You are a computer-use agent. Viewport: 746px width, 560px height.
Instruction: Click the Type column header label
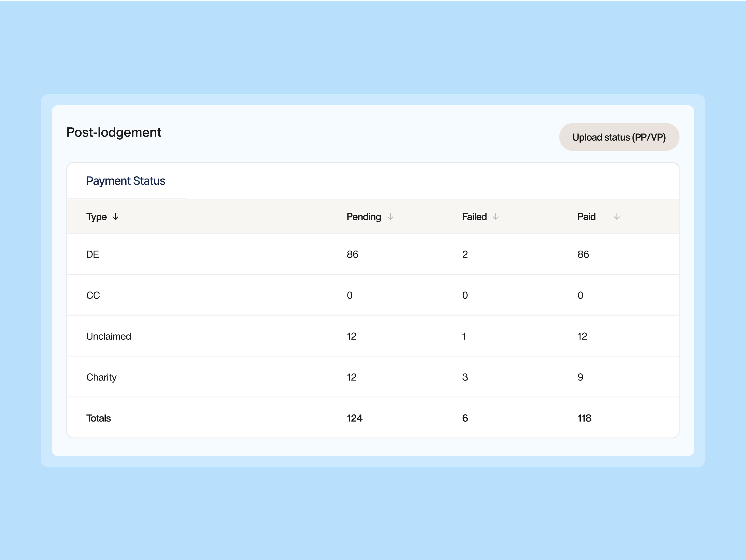(96, 217)
